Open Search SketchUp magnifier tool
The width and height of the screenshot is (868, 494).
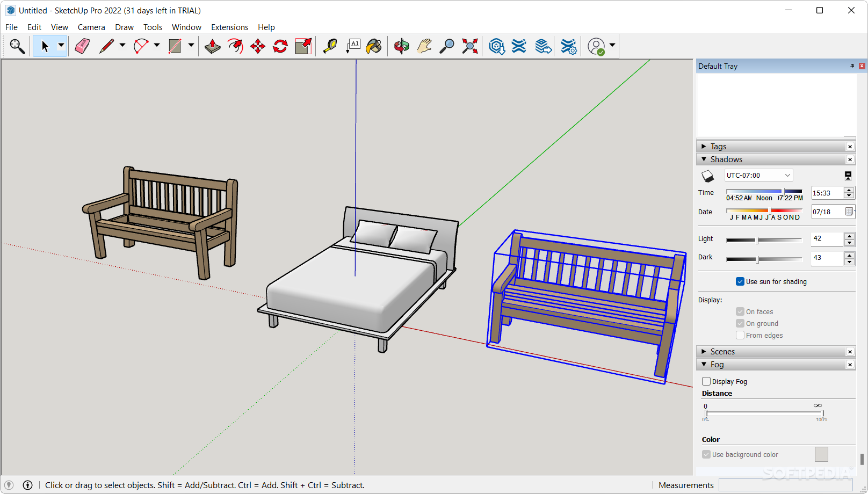(17, 47)
